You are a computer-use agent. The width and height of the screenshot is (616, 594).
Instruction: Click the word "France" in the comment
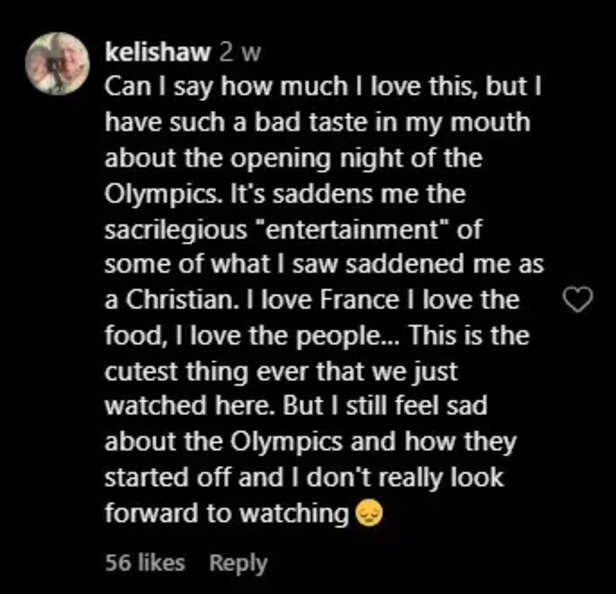(319, 300)
